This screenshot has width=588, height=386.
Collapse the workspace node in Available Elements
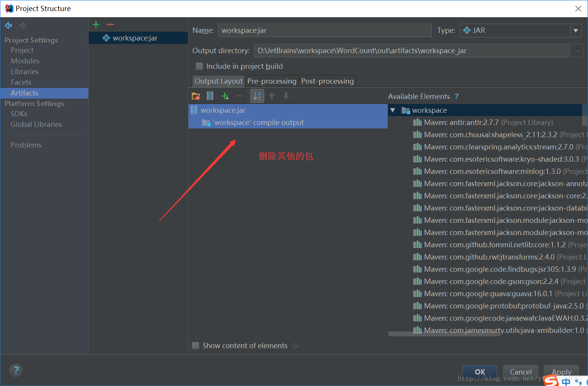[x=393, y=110]
